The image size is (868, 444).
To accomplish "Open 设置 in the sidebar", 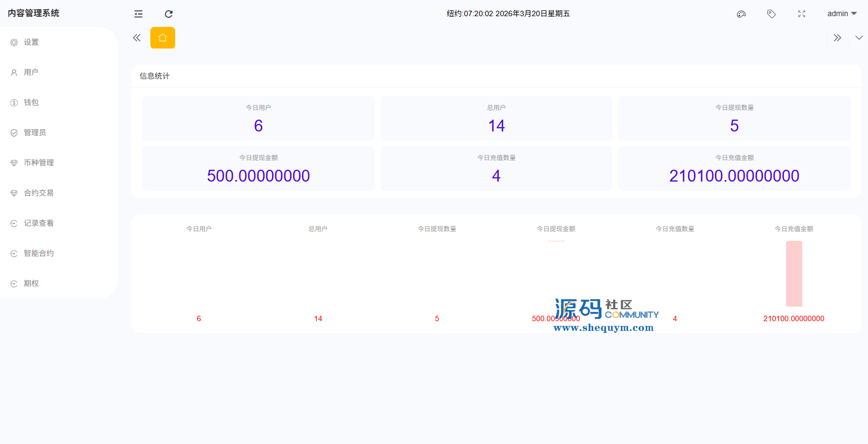I will (31, 42).
